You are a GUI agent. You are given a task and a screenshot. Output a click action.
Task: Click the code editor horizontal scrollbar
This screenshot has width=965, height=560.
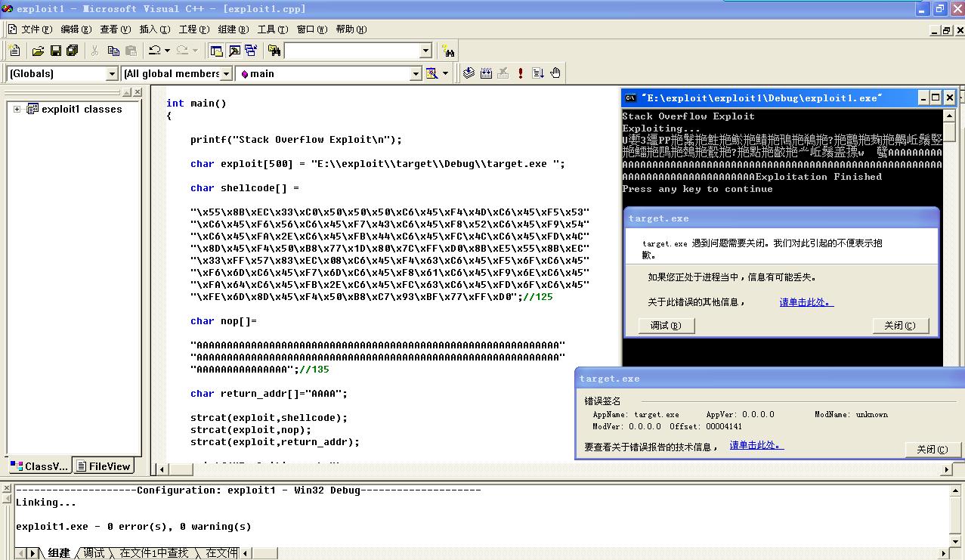click(553, 469)
